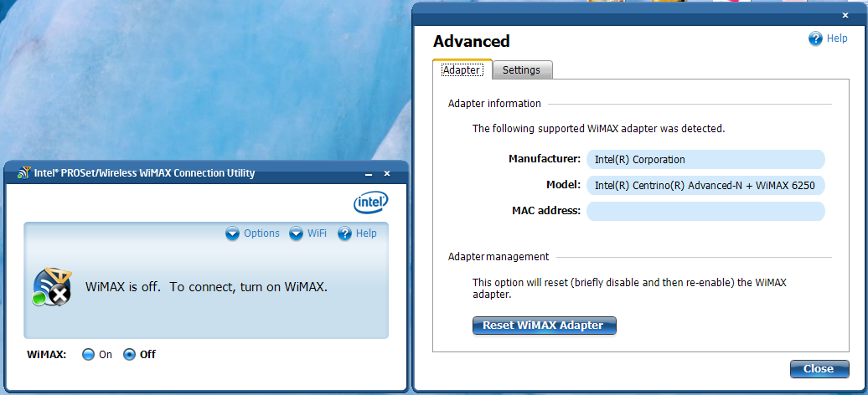Click the WiMAX off status icon

pos(51,286)
